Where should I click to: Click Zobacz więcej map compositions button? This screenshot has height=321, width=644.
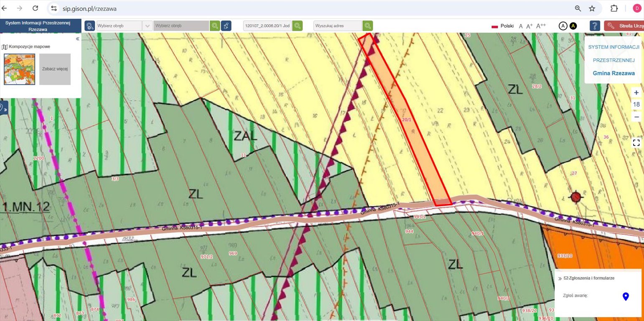click(x=55, y=69)
